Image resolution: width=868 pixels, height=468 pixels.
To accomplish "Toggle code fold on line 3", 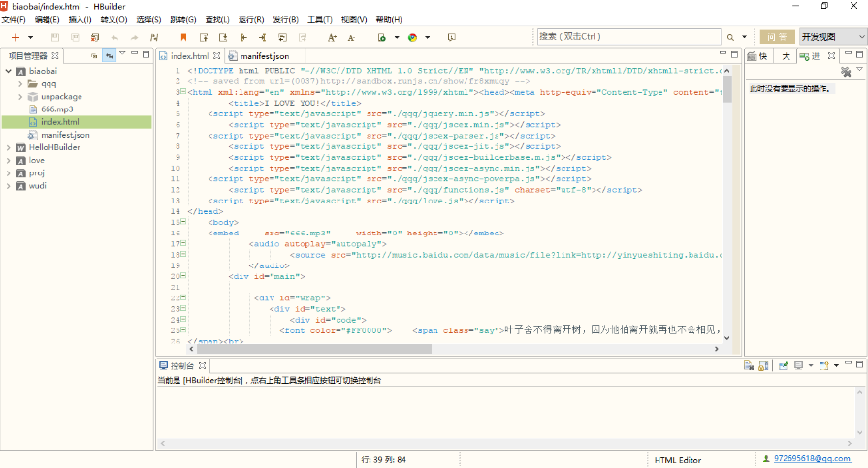I will point(183,91).
